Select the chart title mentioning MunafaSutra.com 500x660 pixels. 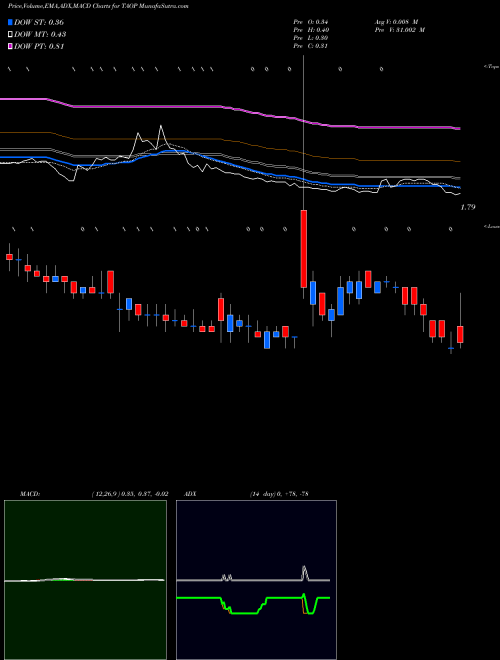(98, 6)
